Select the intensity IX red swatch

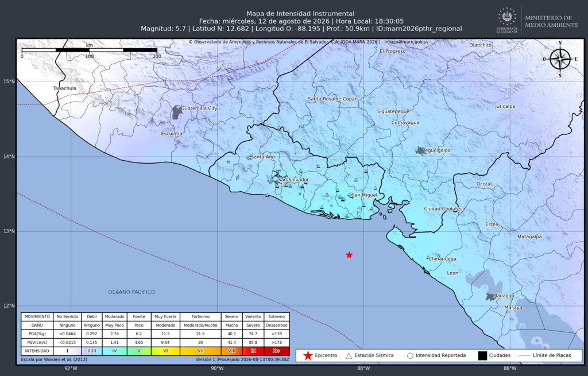(253, 351)
